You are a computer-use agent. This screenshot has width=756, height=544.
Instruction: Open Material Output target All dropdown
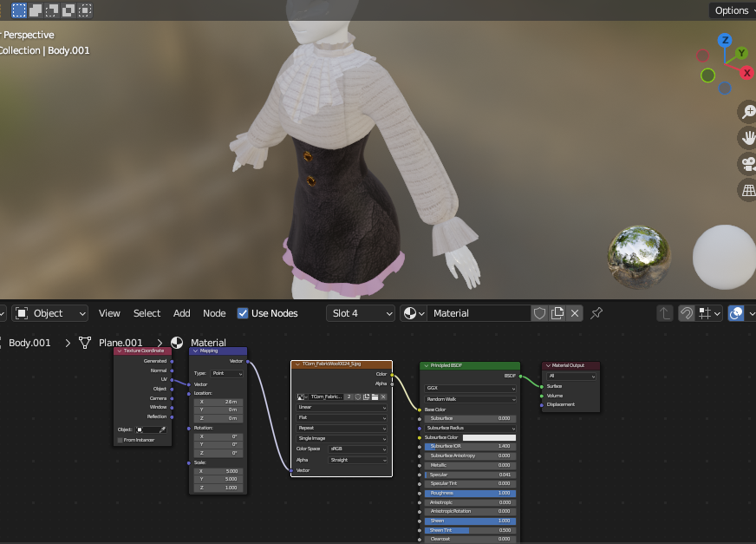571,376
